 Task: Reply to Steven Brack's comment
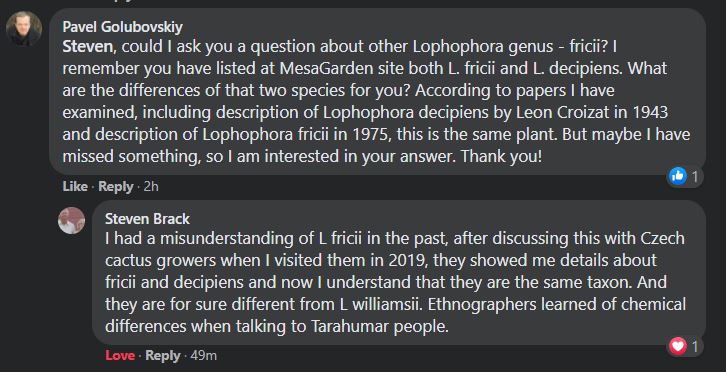coord(163,355)
